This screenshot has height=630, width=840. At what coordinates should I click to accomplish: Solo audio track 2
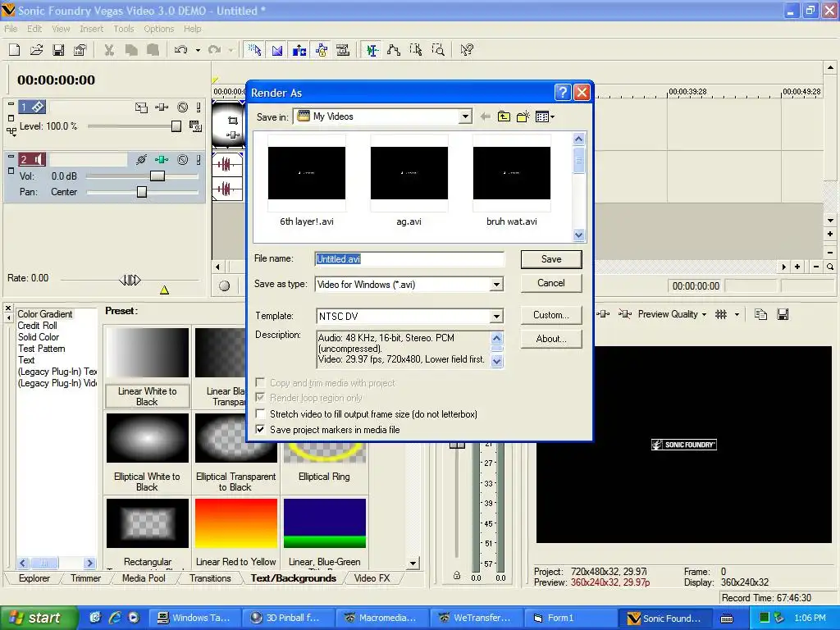[x=199, y=159]
